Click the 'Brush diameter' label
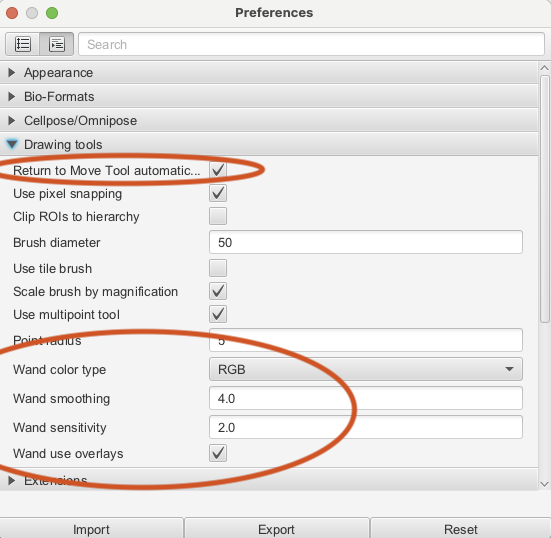 click(57, 242)
